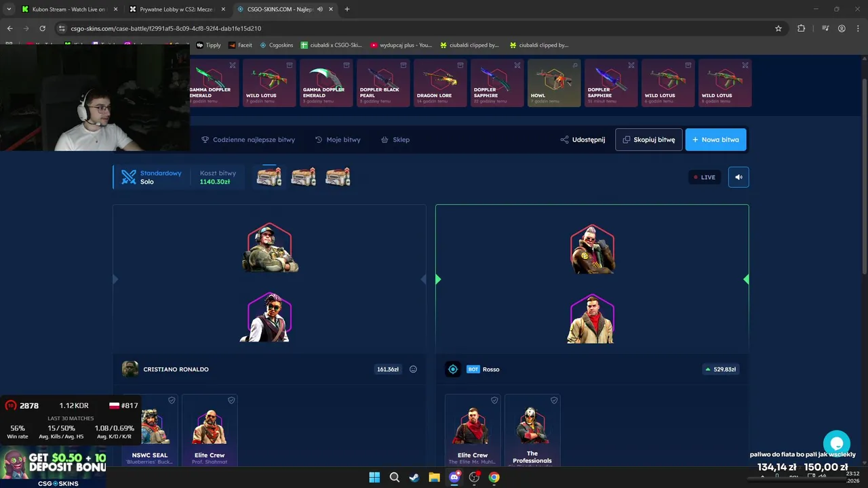Click the address bar URL
Screen dimensions: 868x488
(165, 28)
